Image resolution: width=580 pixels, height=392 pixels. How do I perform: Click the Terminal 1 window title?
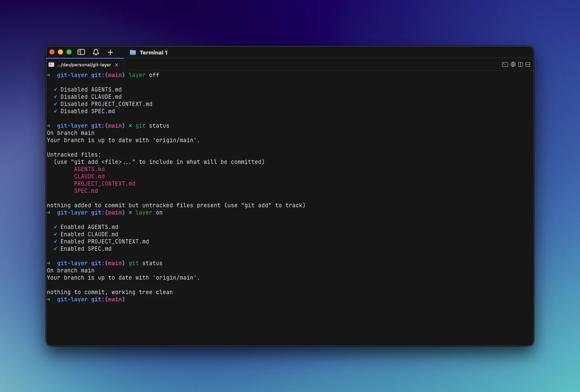point(153,52)
